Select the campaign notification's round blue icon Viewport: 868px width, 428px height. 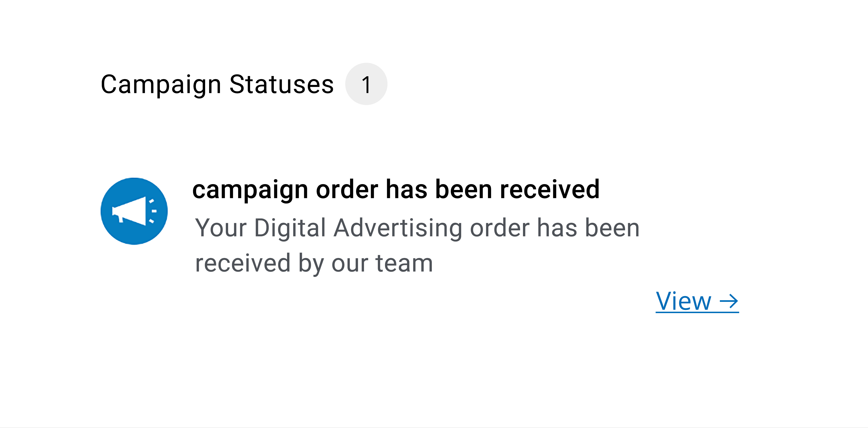coord(134,211)
